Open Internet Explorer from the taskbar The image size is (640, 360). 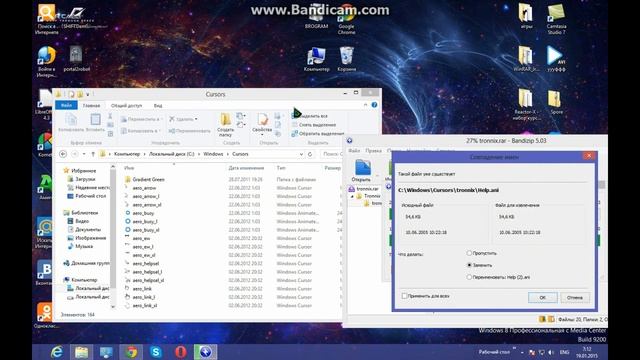point(57,352)
